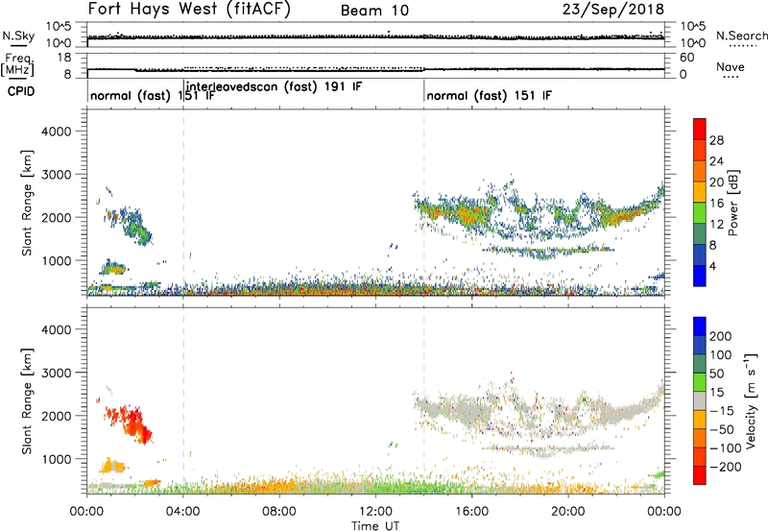This screenshot has width=768, height=532.
Task: Click the '2000' range tick in velocity panel
Action: 56,416
